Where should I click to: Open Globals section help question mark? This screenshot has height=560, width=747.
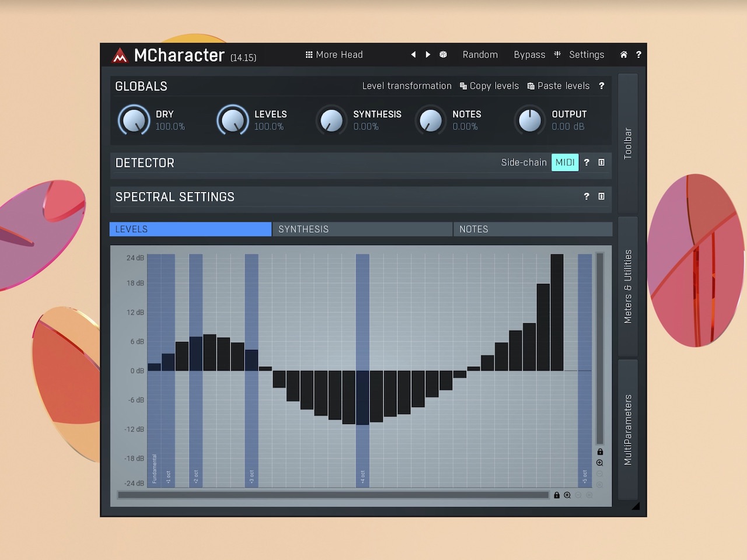click(x=601, y=86)
